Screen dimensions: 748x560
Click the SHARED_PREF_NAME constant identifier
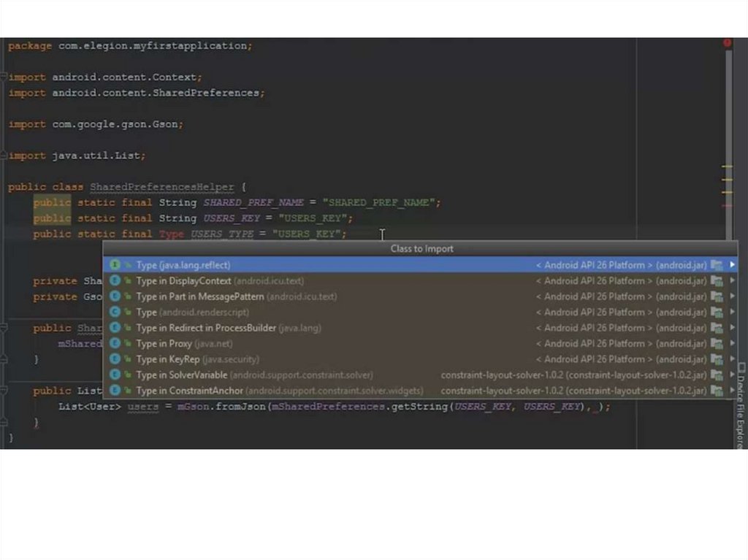pos(253,202)
